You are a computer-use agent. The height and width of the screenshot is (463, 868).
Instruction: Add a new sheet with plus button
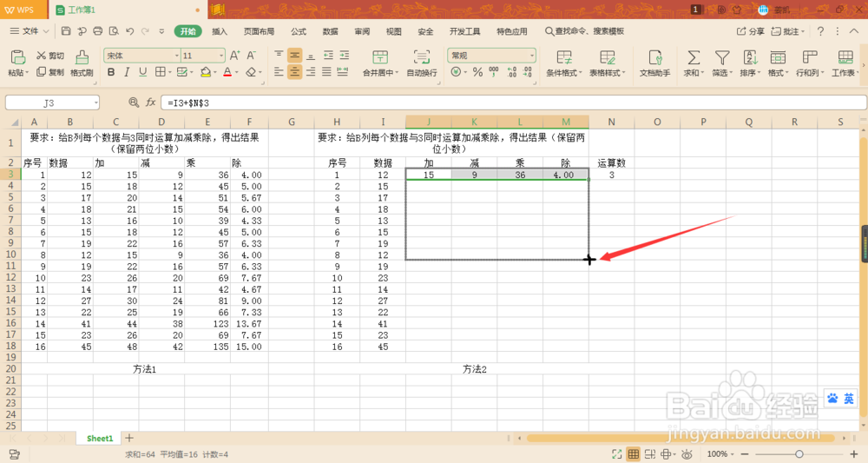(129, 438)
